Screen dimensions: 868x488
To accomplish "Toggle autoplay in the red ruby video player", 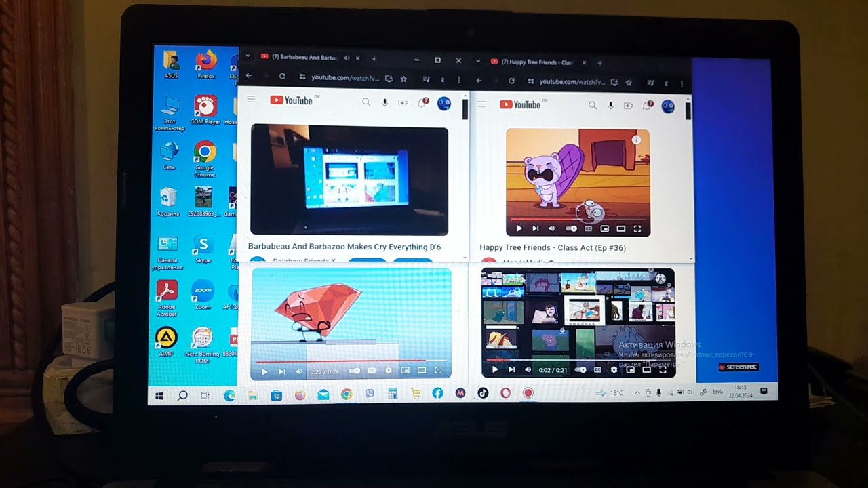I will (354, 371).
